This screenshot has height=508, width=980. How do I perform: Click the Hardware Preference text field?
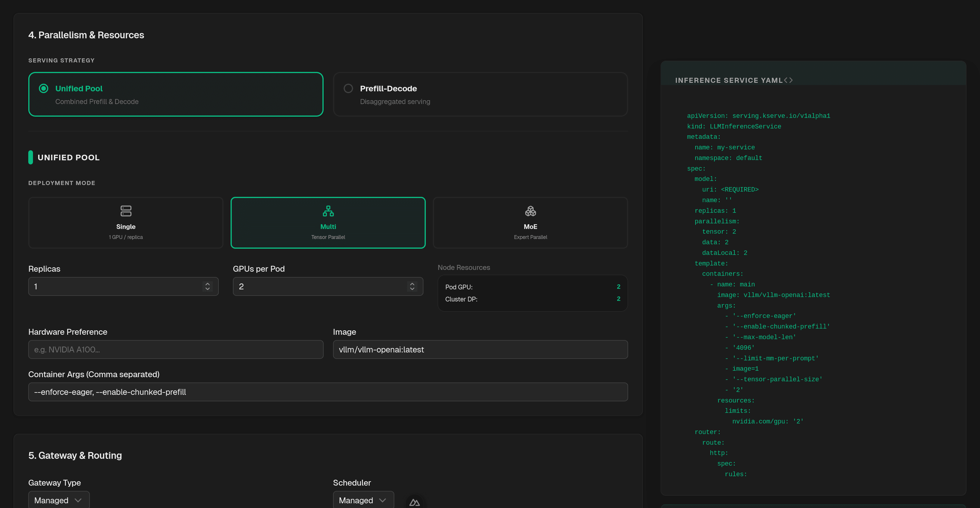[x=176, y=349]
